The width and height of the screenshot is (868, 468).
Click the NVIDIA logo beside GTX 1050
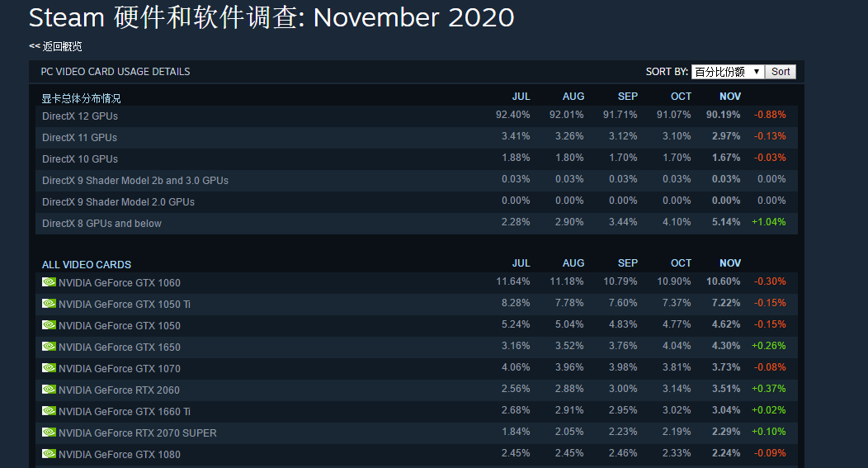49,325
